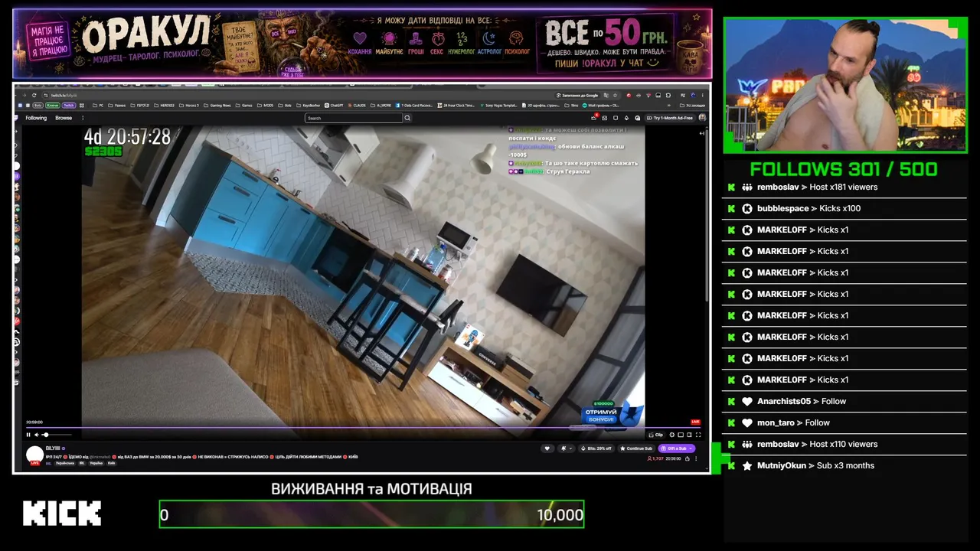Select the FOLLOWS 301 / 500 counter
Viewport: 980px width, 551px height.
[x=844, y=169]
